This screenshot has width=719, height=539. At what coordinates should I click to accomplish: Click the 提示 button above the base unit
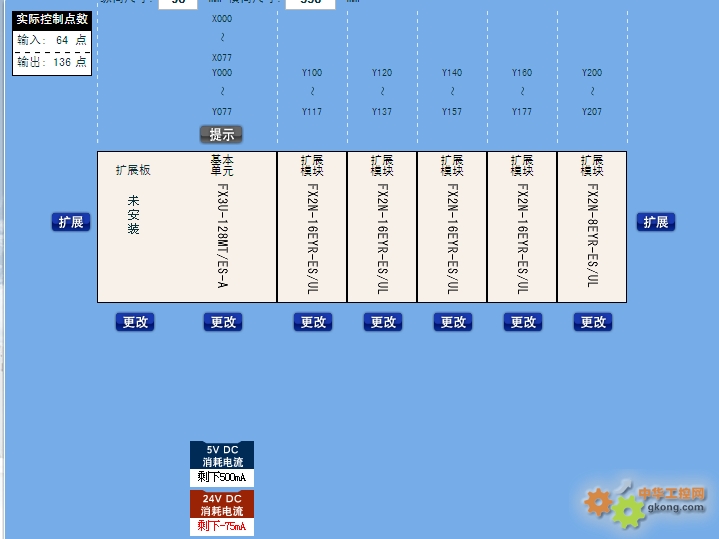(x=221, y=134)
